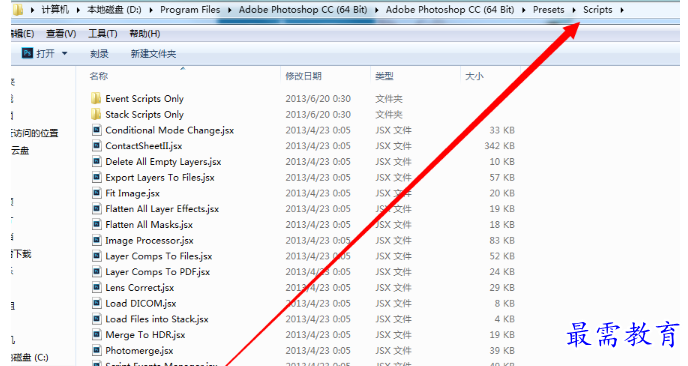Expand the arrow after the second Adobe Photoshop CC segment
Image resolution: width=688 pixels, height=366 pixels.
tap(523, 10)
